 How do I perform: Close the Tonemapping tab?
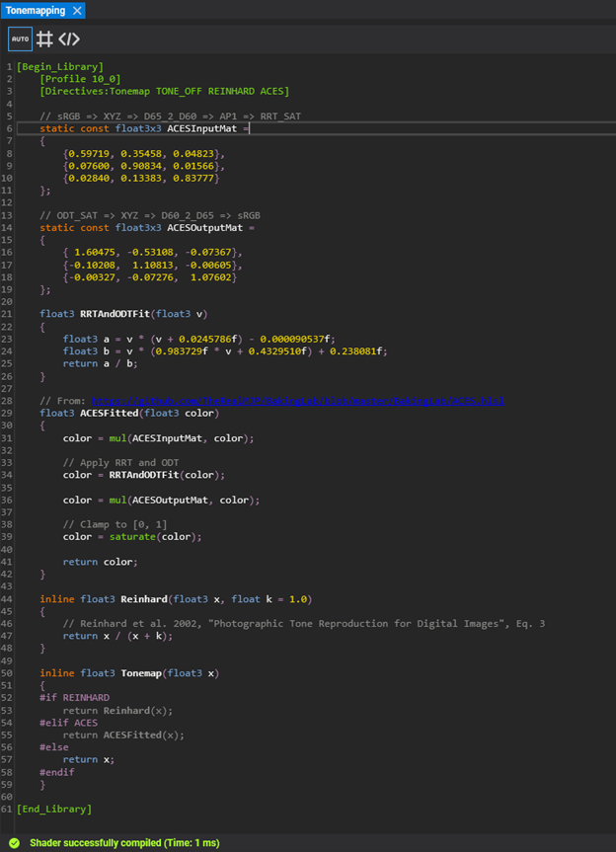[76, 11]
